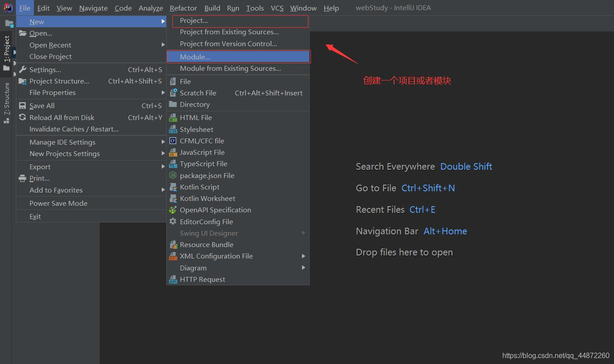Click the Print printer icon
Screen dimensions: 614x364
coord(22,178)
